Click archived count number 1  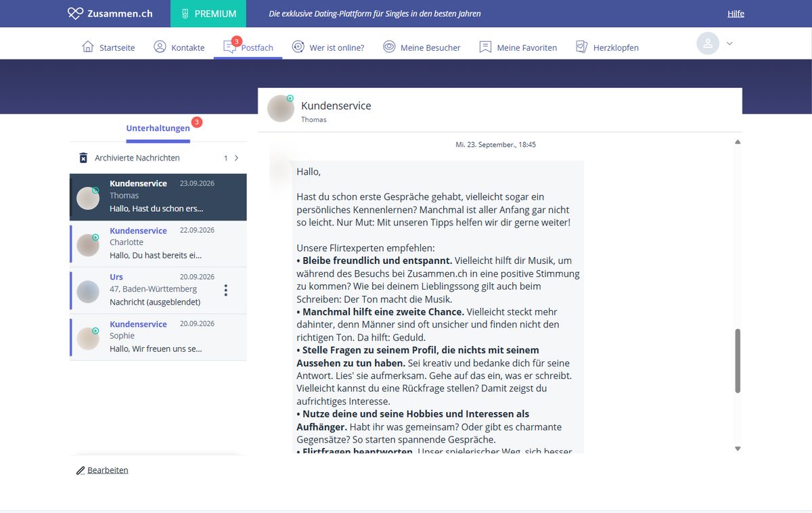pyautogui.click(x=226, y=158)
